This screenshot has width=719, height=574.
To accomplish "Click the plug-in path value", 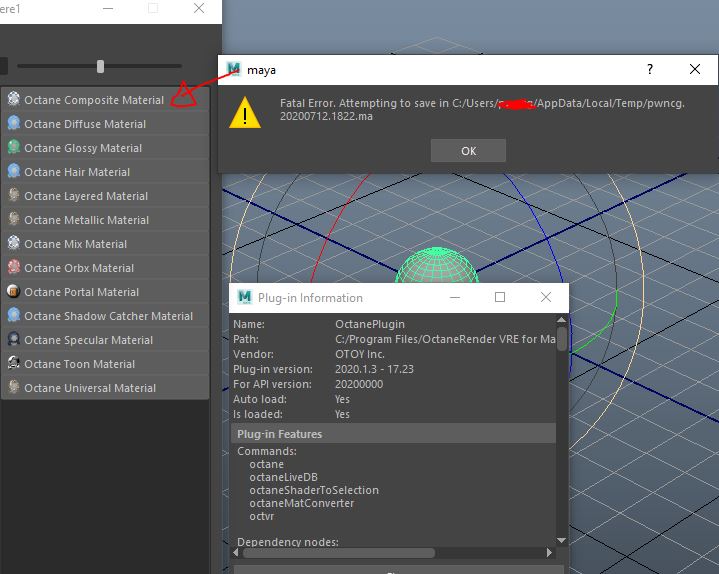I will (445, 339).
